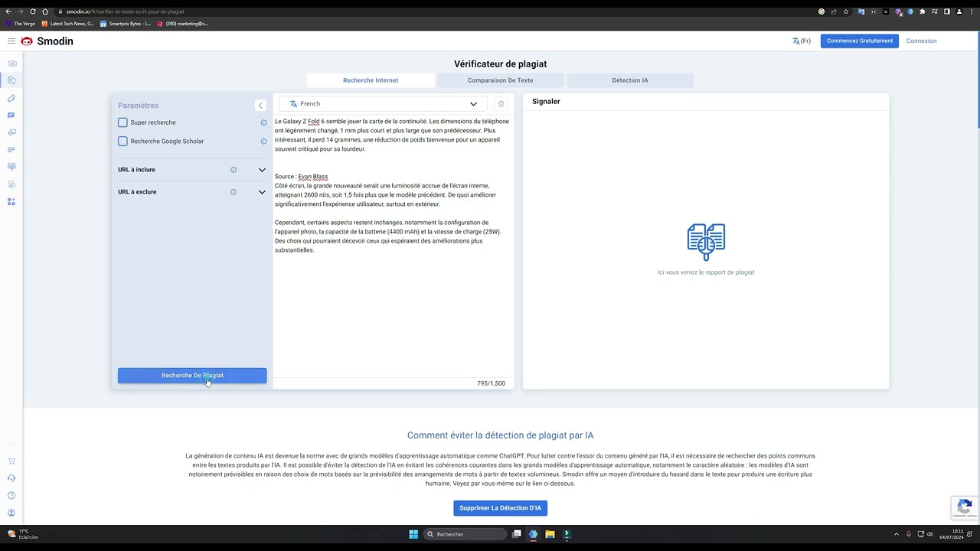
Task: Open the browser extensions puzzle icon
Action: pyautogui.click(x=923, y=11)
